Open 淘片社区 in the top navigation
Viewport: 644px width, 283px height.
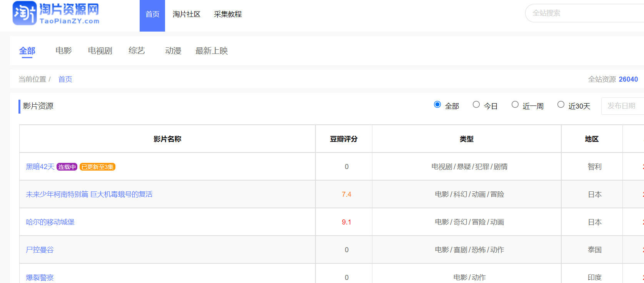coord(187,15)
